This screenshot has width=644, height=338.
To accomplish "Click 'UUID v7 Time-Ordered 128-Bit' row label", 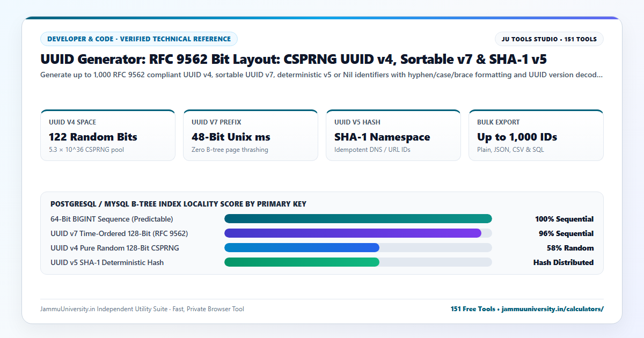I will 119,233.
